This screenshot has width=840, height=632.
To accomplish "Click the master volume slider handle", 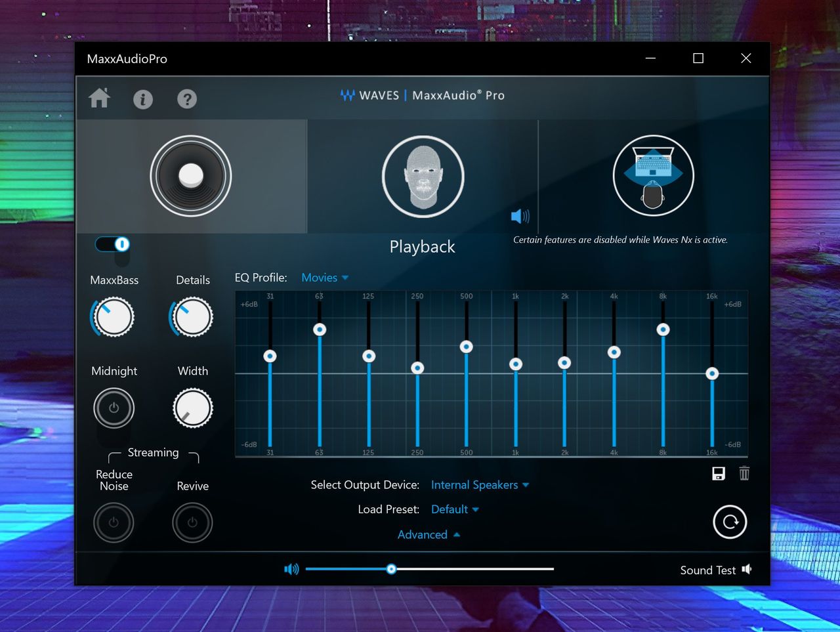I will pyautogui.click(x=391, y=569).
